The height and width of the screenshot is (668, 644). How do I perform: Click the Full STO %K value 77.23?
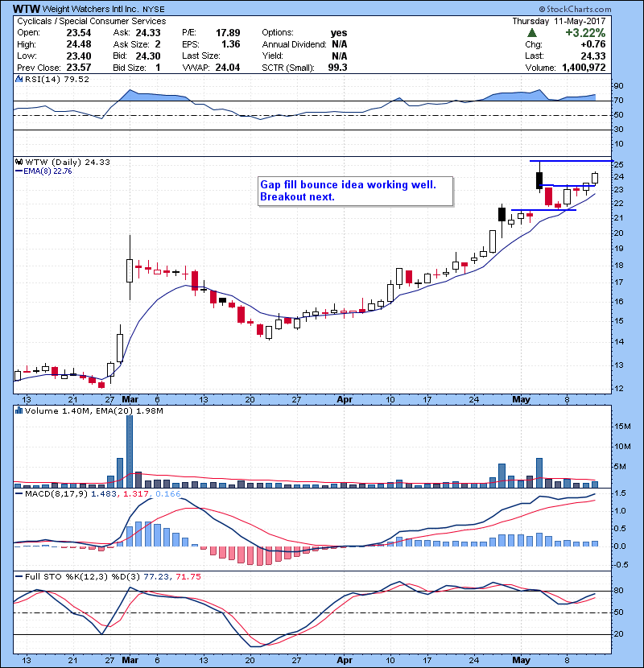tap(155, 577)
